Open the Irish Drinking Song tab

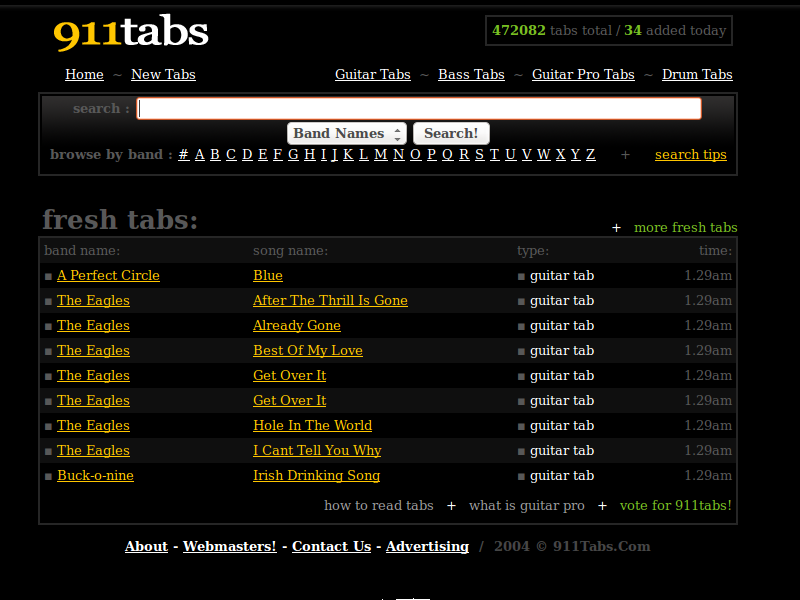pos(316,476)
